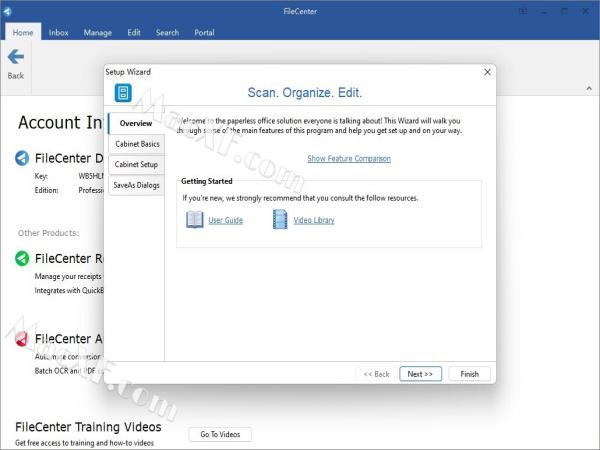Click the Key: label in account info

click(41, 176)
